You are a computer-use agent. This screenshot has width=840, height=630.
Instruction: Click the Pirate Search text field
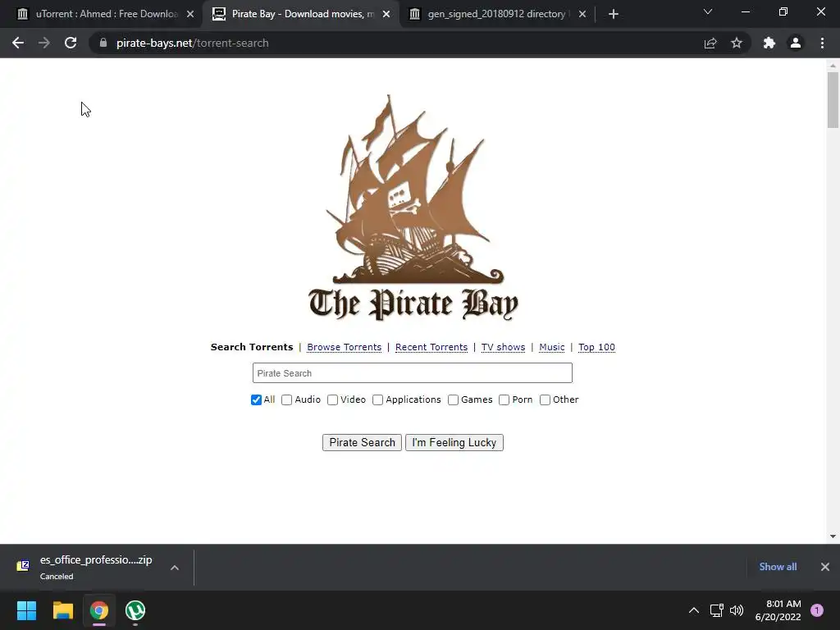413,373
